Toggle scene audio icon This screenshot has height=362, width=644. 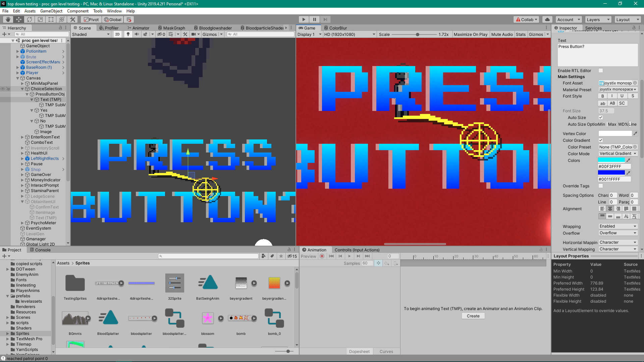point(137,34)
